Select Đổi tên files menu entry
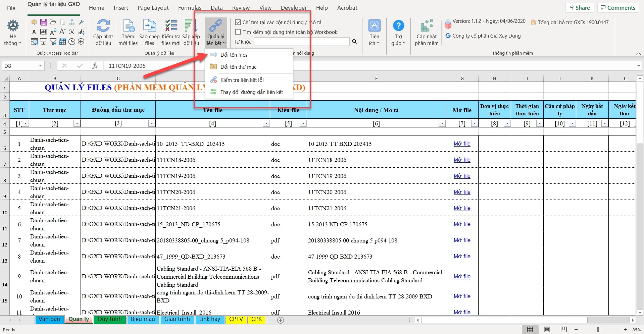Image resolution: width=644 pixels, height=334 pixels. point(234,55)
